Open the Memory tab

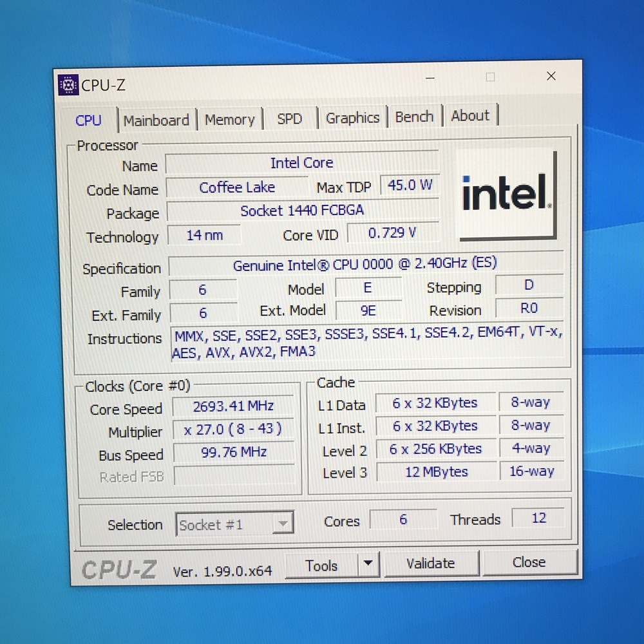click(x=230, y=119)
